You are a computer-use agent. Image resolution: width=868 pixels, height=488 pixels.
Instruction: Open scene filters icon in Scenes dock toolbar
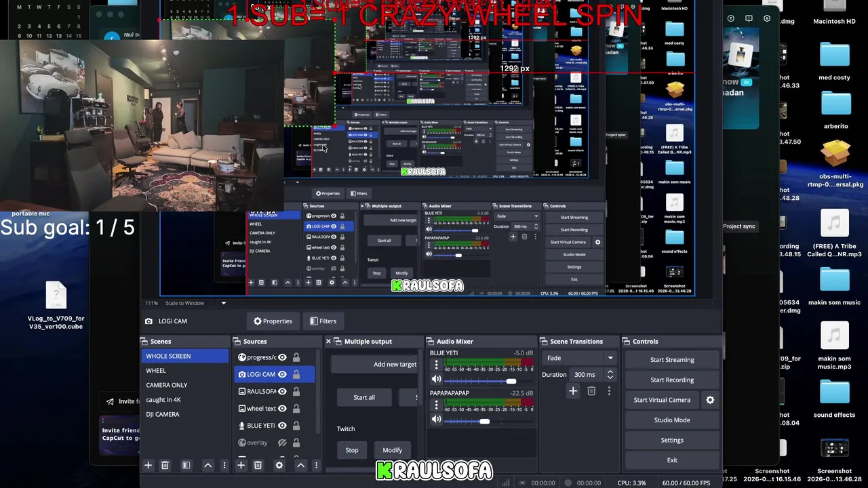coord(186,465)
